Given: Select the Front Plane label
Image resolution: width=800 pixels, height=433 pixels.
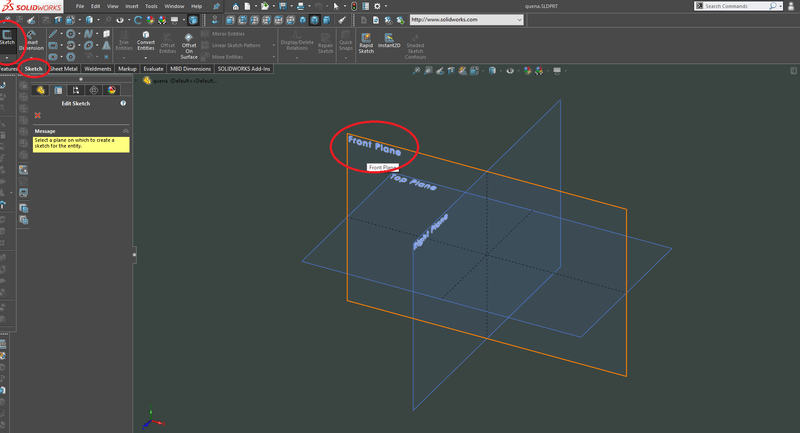Looking at the screenshot, I should click(x=374, y=145).
